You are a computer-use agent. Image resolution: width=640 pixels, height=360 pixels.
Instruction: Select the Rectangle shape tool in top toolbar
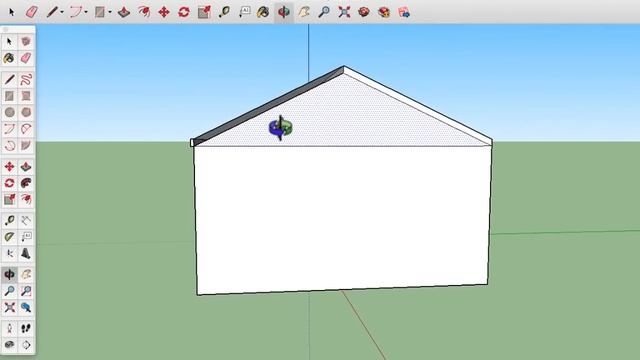(100, 12)
